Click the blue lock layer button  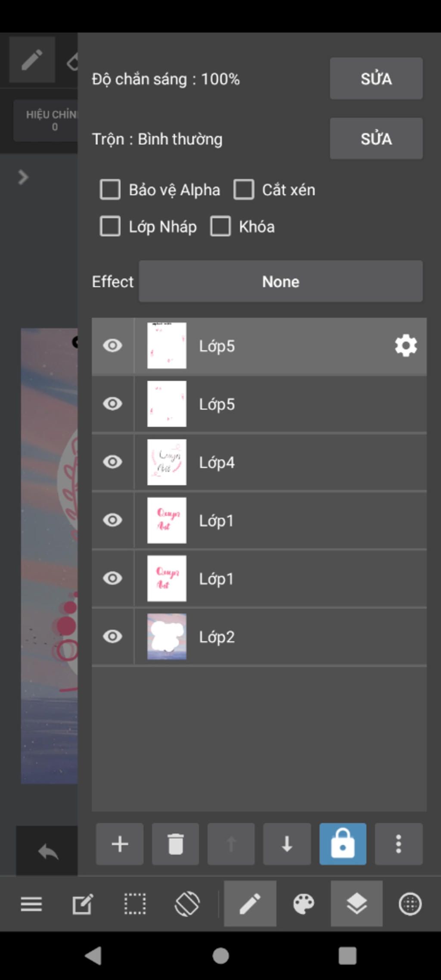[343, 844]
